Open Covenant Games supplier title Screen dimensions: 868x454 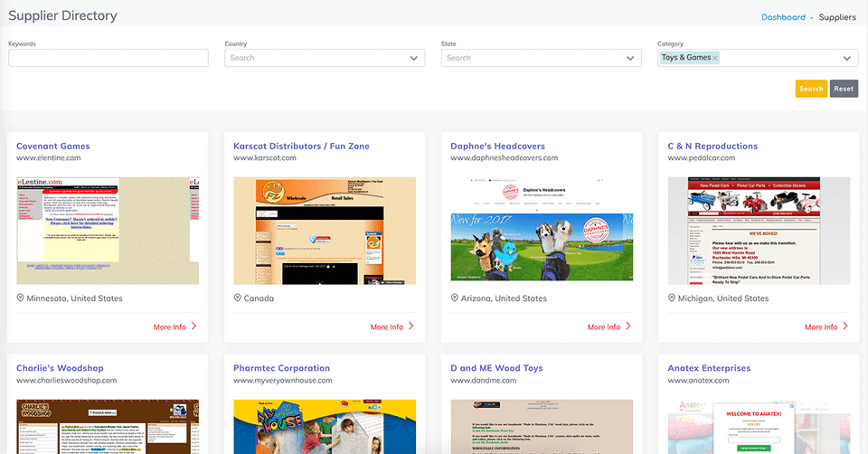[x=53, y=147]
